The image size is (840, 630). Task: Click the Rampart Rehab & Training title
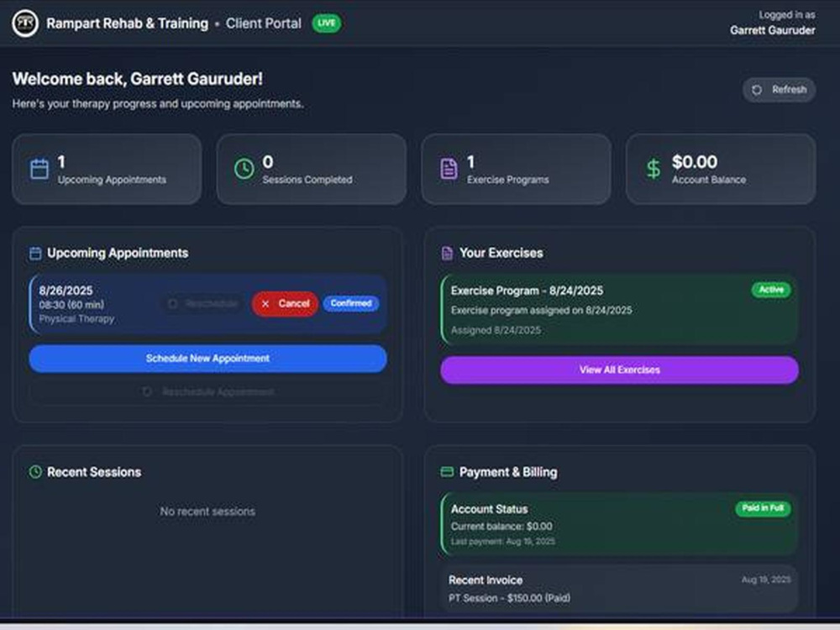tap(128, 24)
